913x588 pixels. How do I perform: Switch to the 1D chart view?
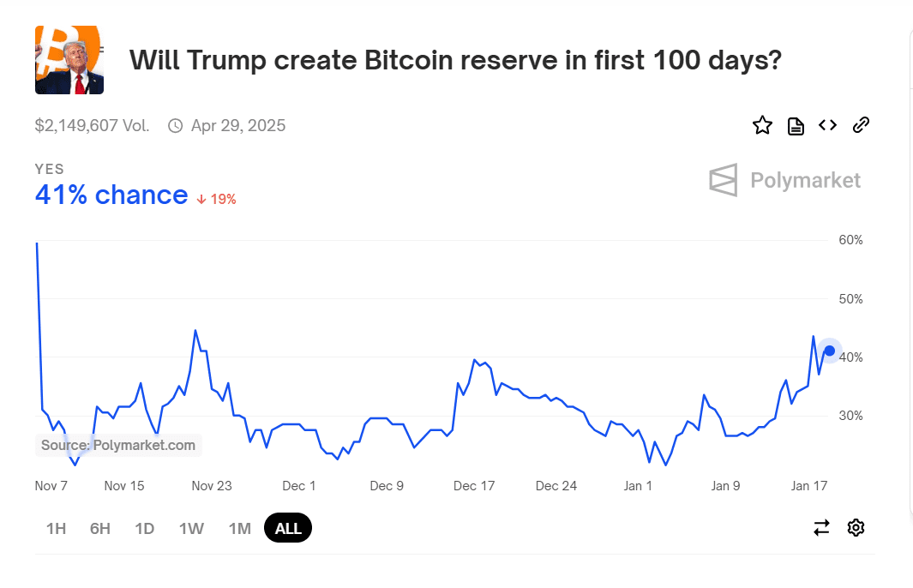(144, 528)
